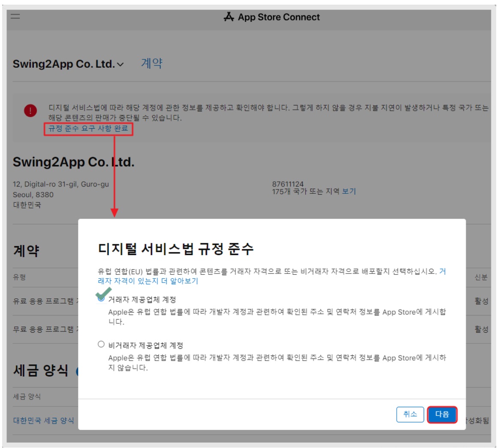
Task: Expand the Swing2App Co. Ltd. account dropdown
Action: [x=68, y=64]
